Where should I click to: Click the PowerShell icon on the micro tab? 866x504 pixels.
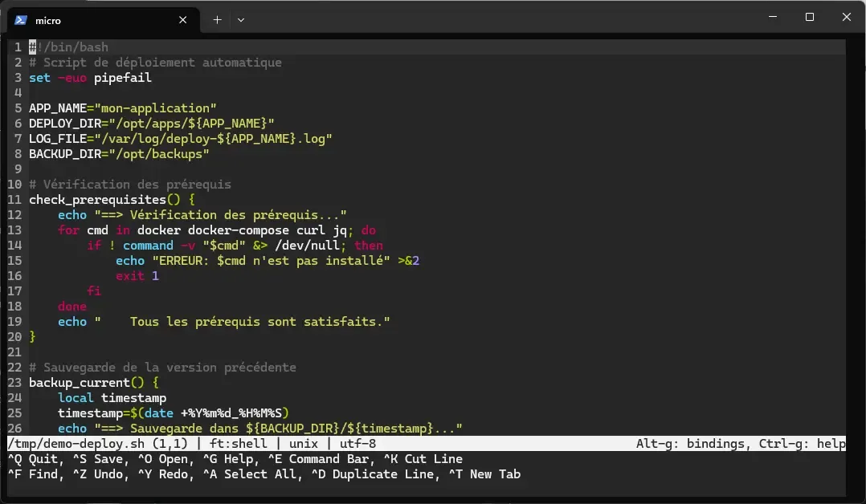[22, 20]
